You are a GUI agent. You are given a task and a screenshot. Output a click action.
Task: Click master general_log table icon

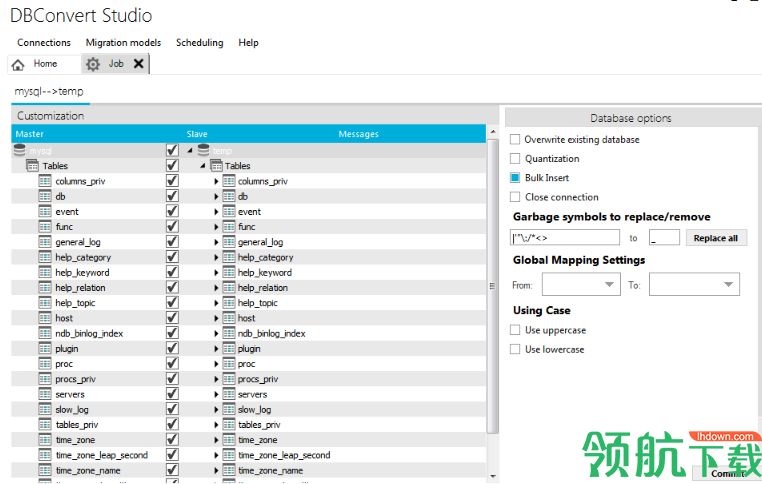coord(45,242)
